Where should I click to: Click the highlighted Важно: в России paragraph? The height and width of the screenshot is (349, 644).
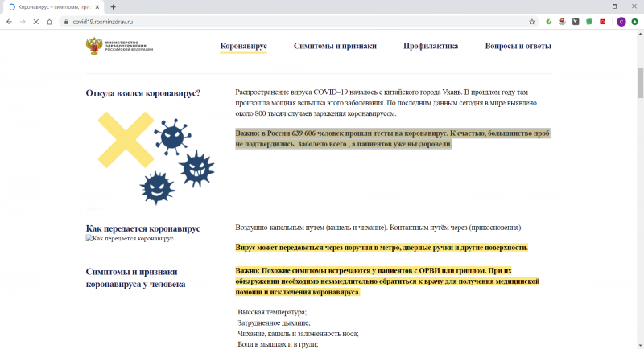click(392, 138)
